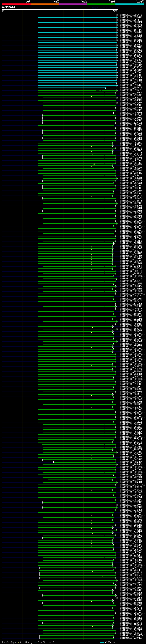The image size is (146, 644).
Task: Open the short cyan hit UniRef100_B9FKV6
Action: coord(131,87)
